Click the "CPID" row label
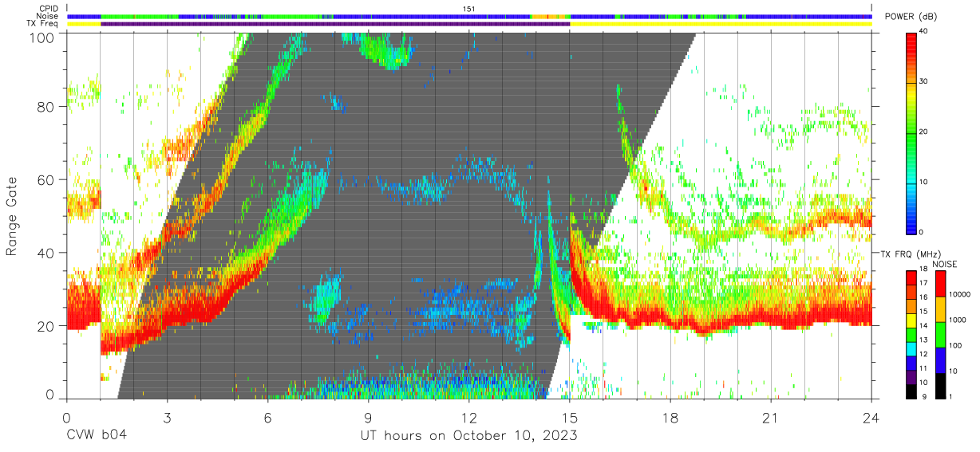Image resolution: width=980 pixels, height=452 pixels. click(x=49, y=9)
